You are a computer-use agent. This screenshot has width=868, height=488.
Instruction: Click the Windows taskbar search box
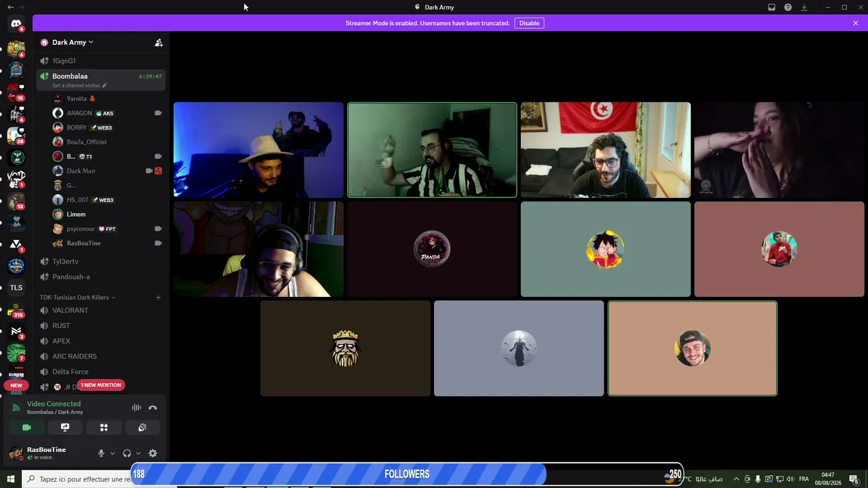pyautogui.click(x=76, y=479)
